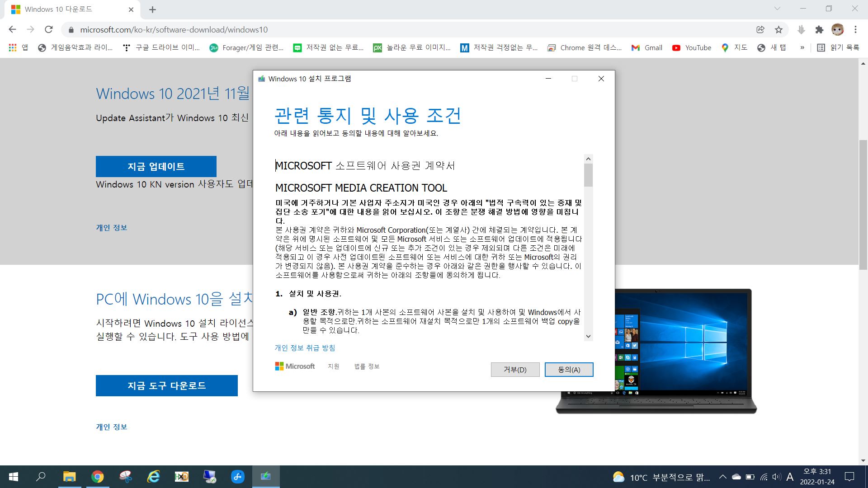868x488 pixels.
Task: Open the 개인 정보 취급 방침 link
Action: click(305, 348)
